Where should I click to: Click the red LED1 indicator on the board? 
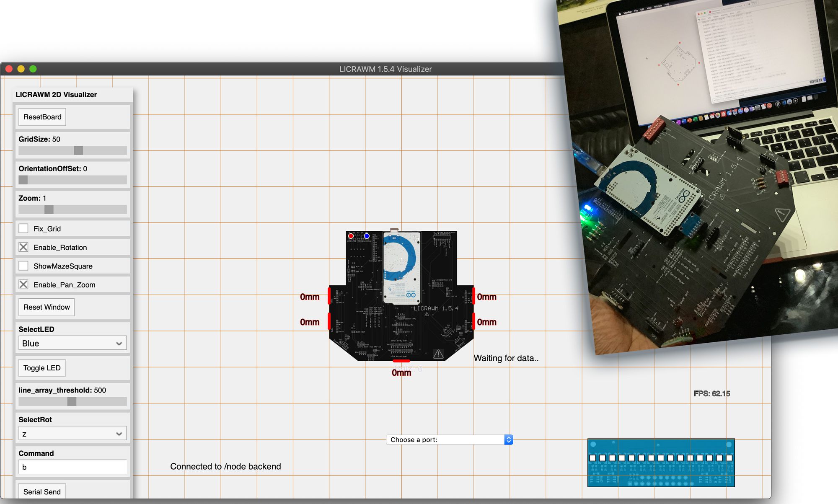(x=350, y=236)
